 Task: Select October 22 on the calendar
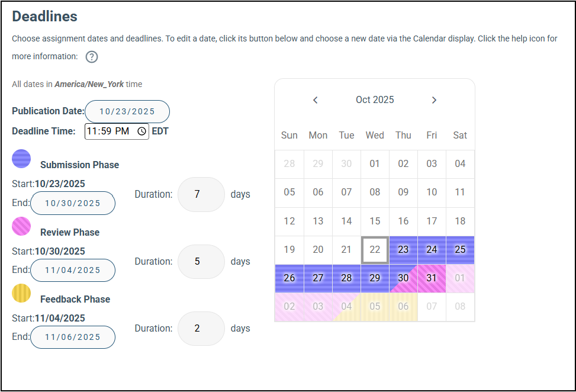[375, 250]
